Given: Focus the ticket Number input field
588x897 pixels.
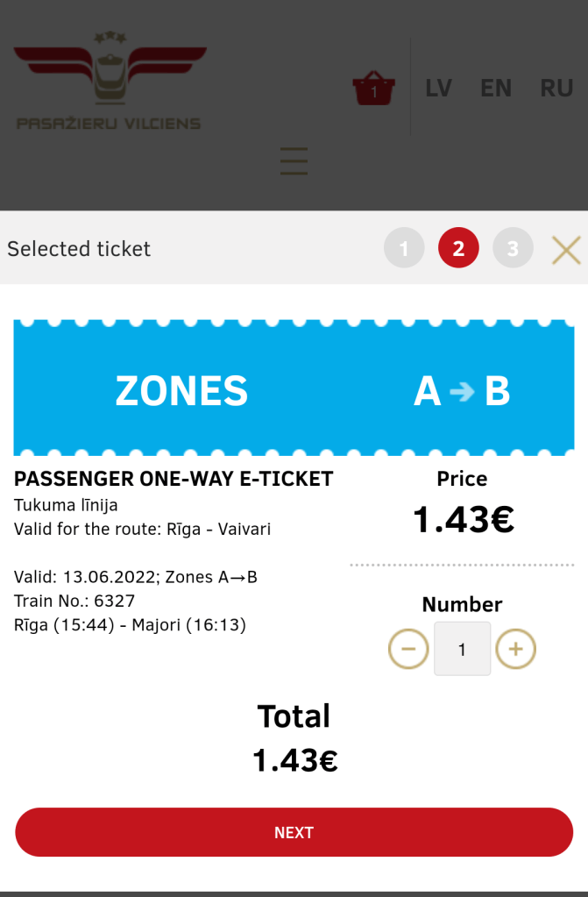Looking at the screenshot, I should click(x=462, y=649).
